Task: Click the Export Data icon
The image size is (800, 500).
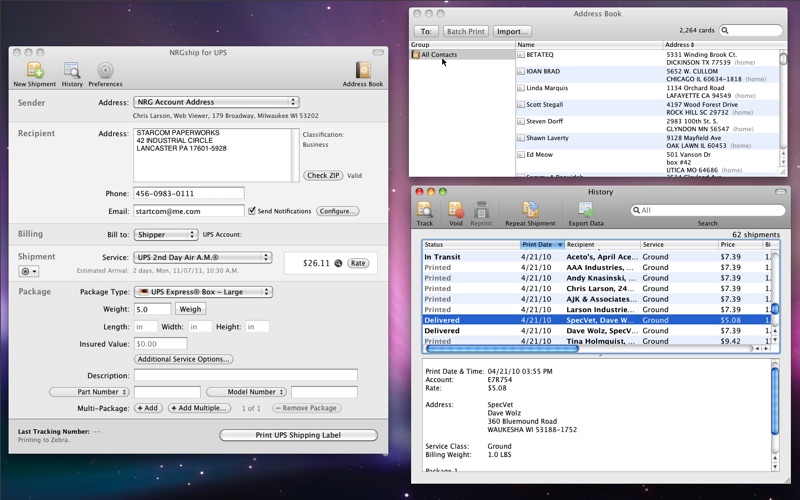Action: click(586, 209)
